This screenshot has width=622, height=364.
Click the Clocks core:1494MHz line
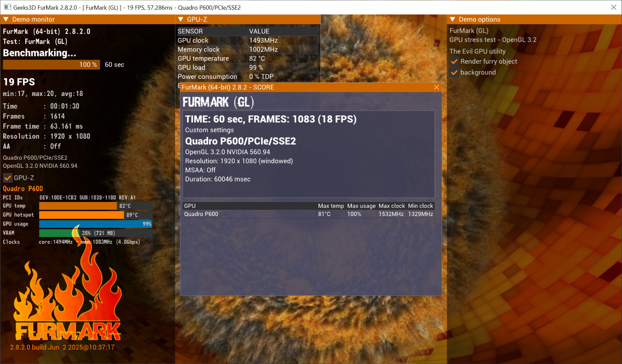(x=71, y=242)
